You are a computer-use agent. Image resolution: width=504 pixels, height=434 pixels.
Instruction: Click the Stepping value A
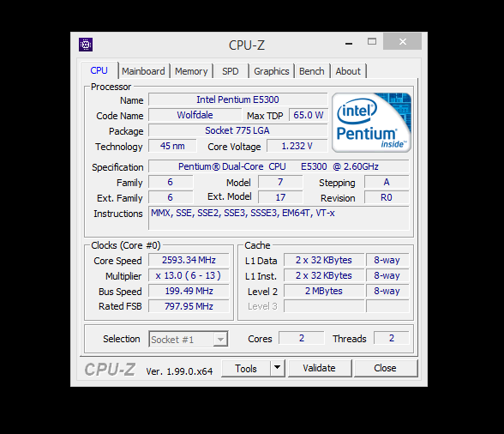(x=387, y=182)
